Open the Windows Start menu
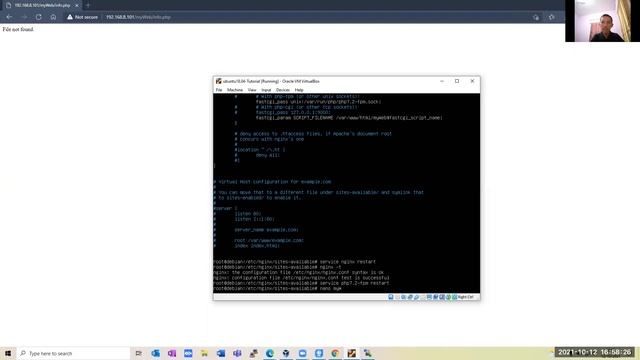640x360 pixels. click(x=8, y=353)
